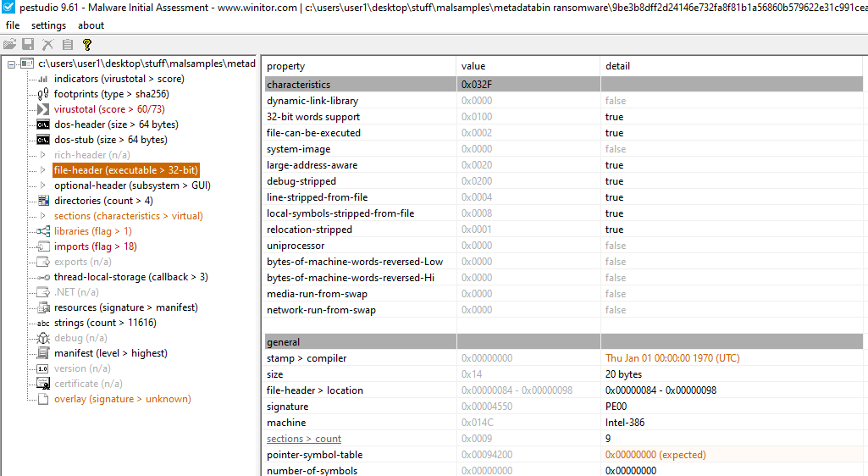The width and height of the screenshot is (868, 476).
Task: Click the libraries share icon
Action: (x=43, y=231)
